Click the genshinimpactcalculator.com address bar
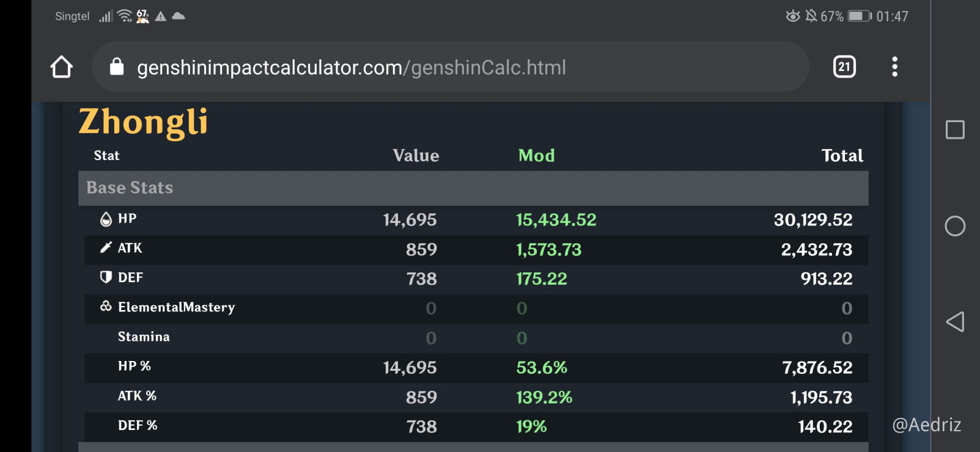This screenshot has height=452, width=980. tap(451, 67)
